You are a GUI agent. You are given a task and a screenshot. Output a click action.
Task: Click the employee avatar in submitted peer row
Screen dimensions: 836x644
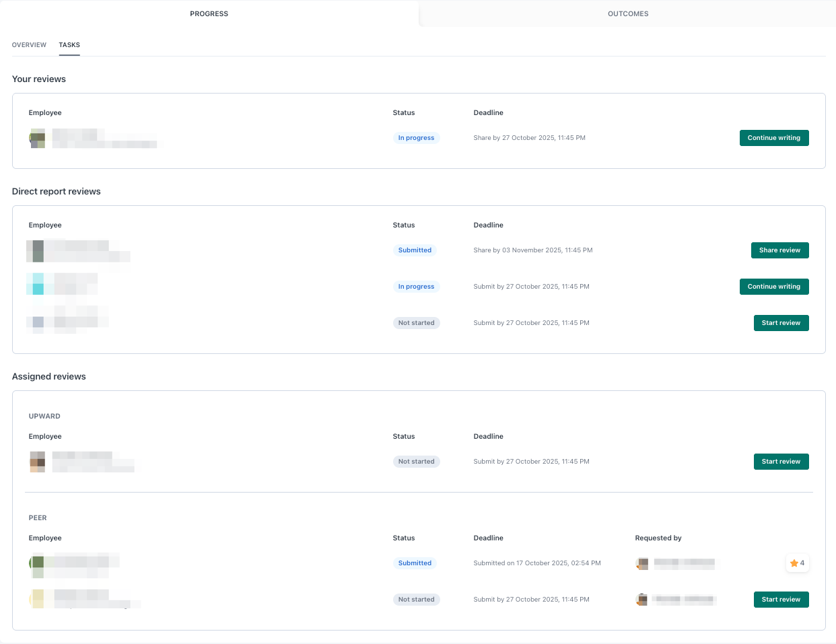click(38, 564)
